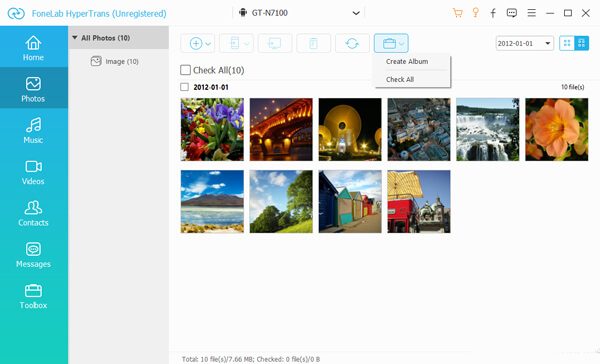Open the Contacts section
The width and height of the screenshot is (600, 364).
click(34, 213)
